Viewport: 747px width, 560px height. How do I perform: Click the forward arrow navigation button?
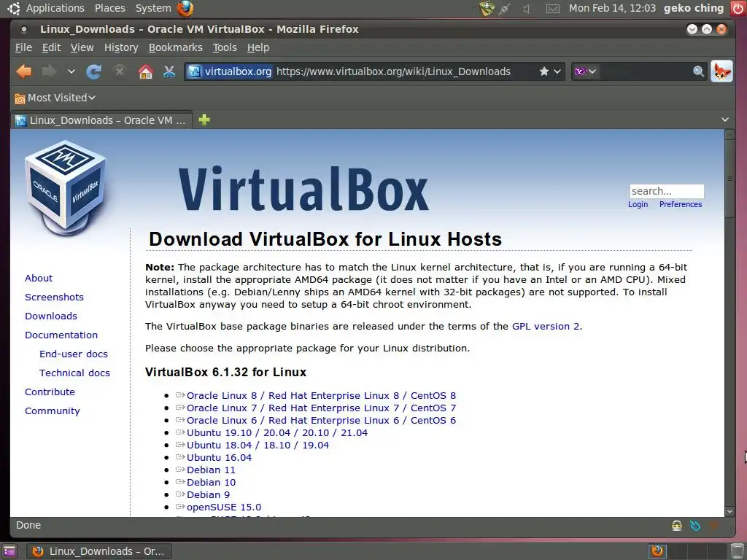(x=49, y=71)
